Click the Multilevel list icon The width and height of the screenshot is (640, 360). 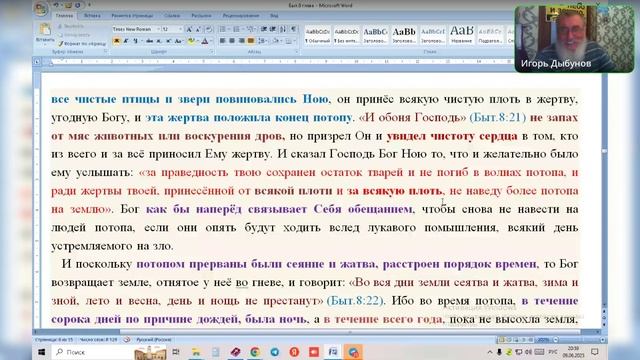coord(251,29)
